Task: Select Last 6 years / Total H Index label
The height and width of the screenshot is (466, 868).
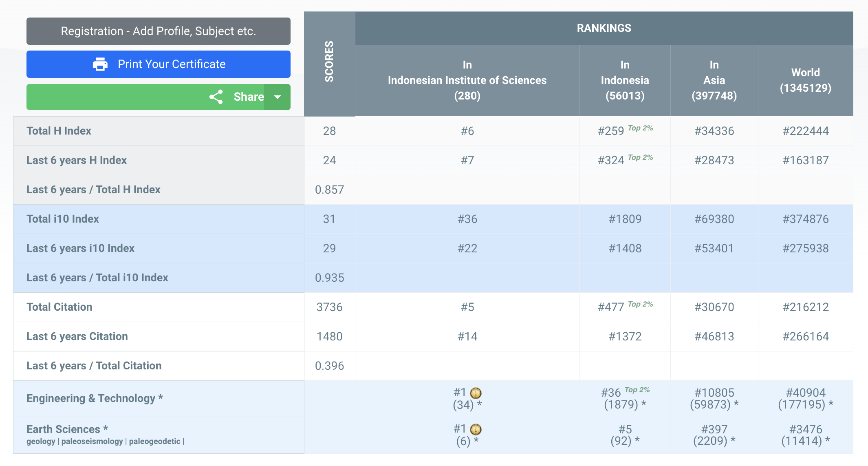Action: coord(93,190)
